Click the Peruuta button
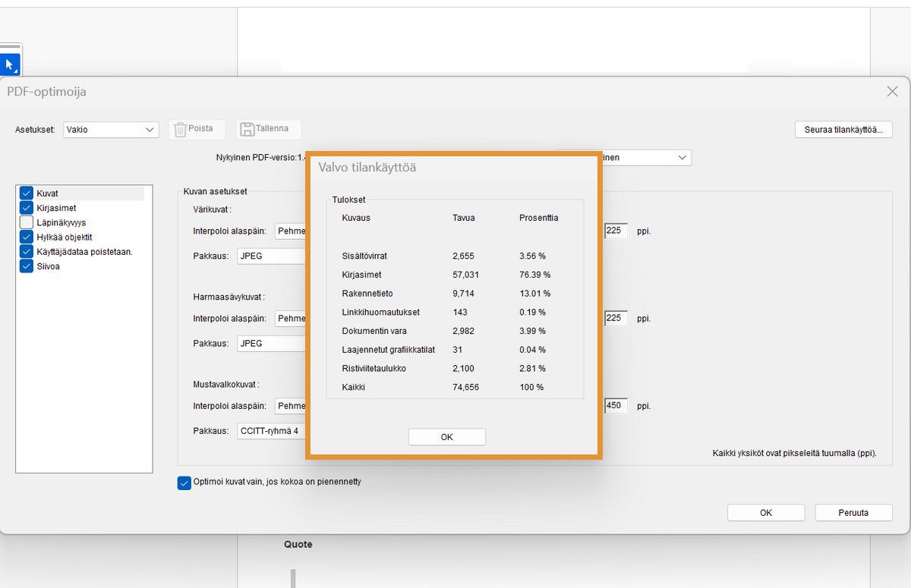 coord(854,513)
